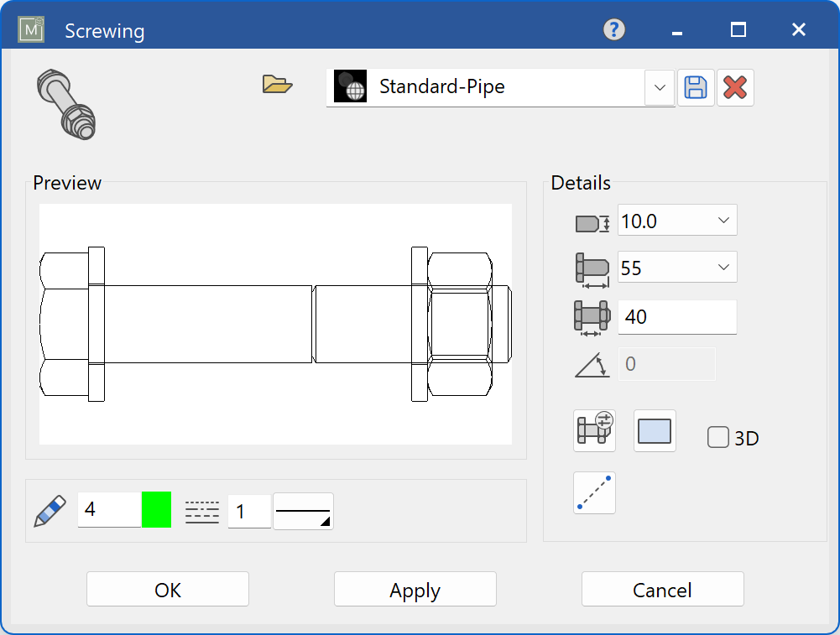Enable the 3D checkbox
840x635 pixels.
pos(718,437)
